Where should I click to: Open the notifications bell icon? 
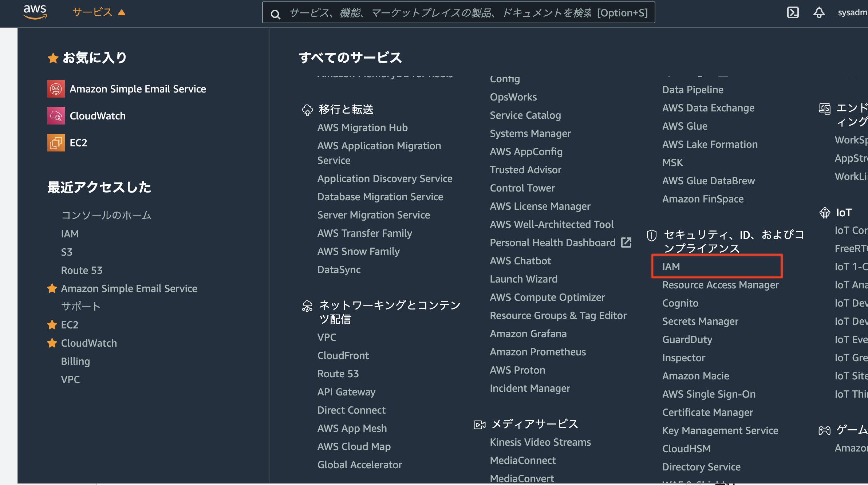[x=819, y=13]
